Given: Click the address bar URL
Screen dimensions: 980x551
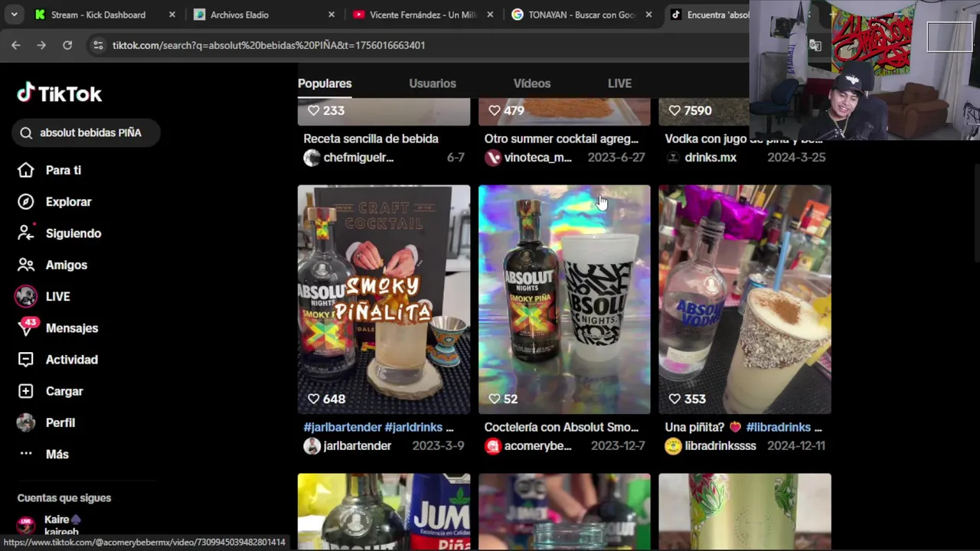Looking at the screenshot, I should tap(269, 45).
